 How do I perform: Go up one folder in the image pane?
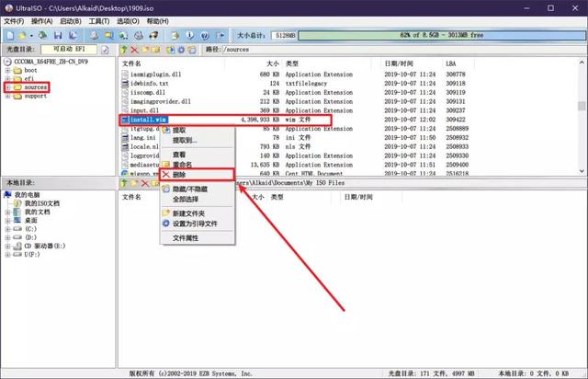click(124, 50)
